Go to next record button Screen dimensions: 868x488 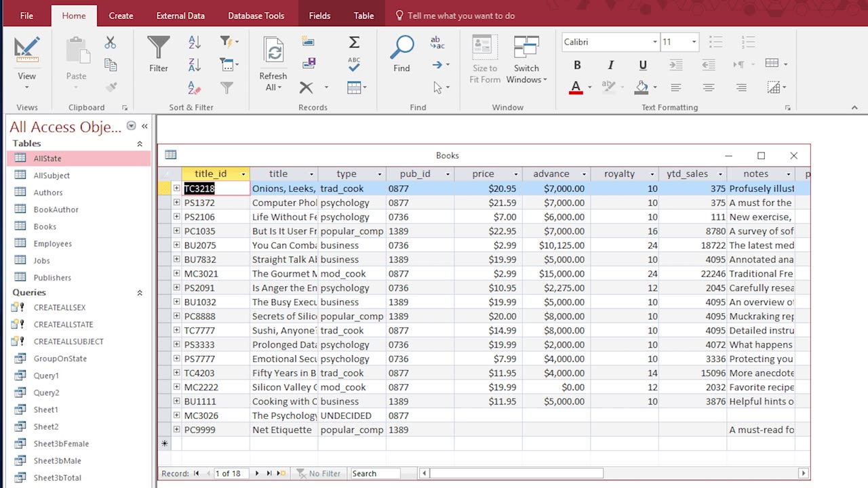pos(256,474)
